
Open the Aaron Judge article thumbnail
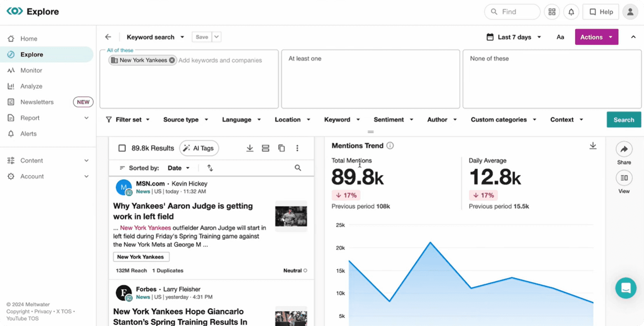pos(291,217)
